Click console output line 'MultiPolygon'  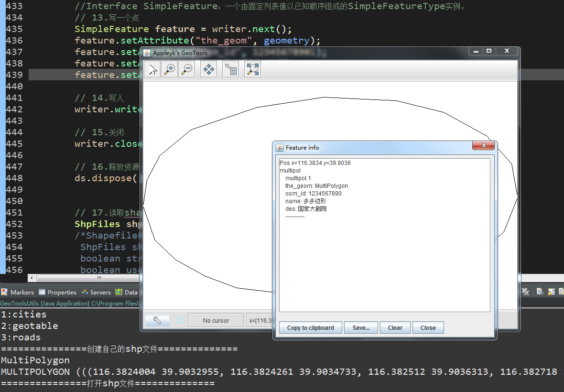pos(35,360)
